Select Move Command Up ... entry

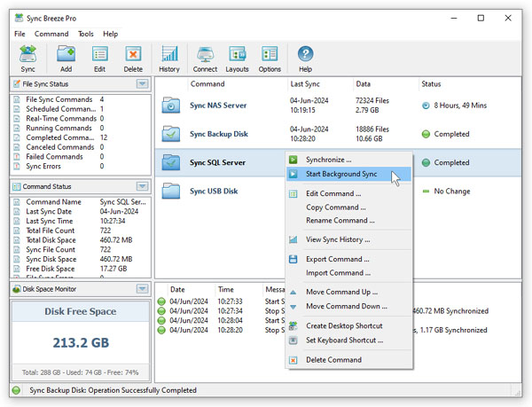coord(348,292)
